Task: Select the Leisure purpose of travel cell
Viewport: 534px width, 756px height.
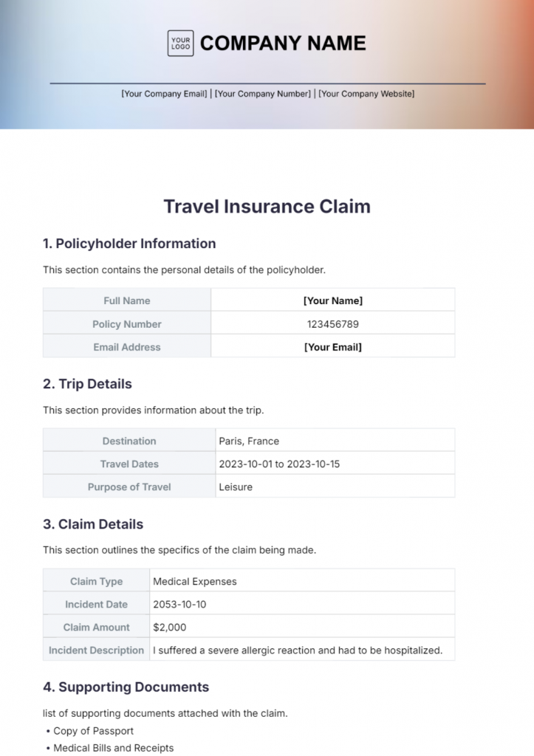Action: [x=236, y=487]
